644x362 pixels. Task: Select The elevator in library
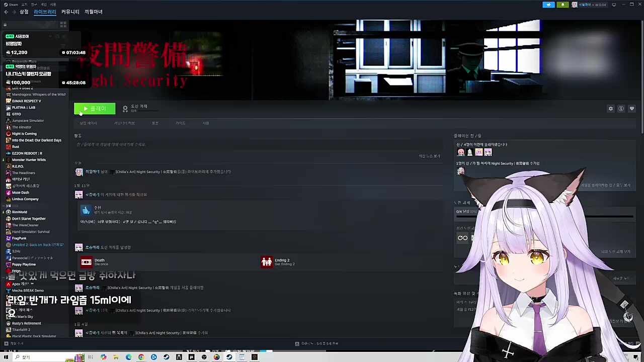(22, 127)
